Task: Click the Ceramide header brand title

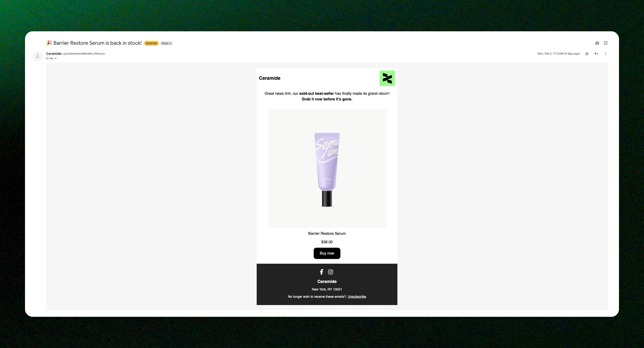Action: (x=270, y=78)
